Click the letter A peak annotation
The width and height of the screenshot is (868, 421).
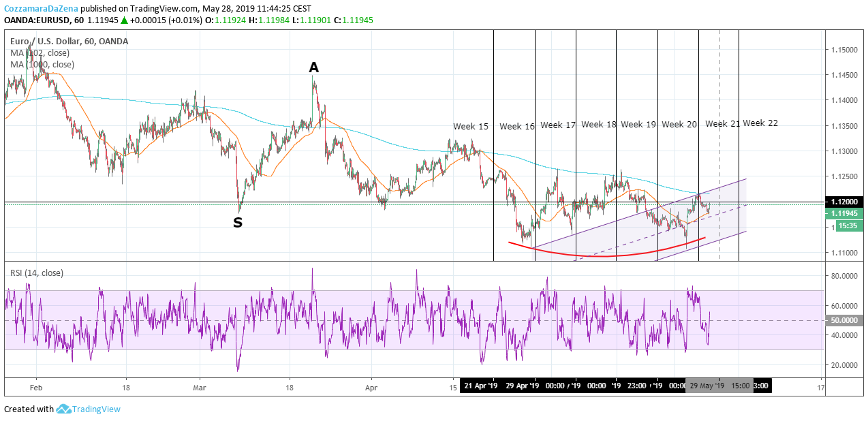[313, 67]
